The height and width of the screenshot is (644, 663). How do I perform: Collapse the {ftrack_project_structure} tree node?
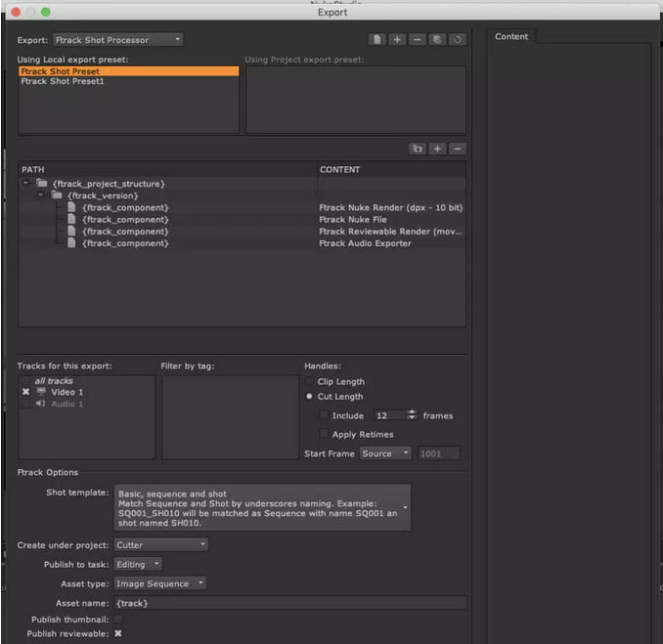click(26, 183)
